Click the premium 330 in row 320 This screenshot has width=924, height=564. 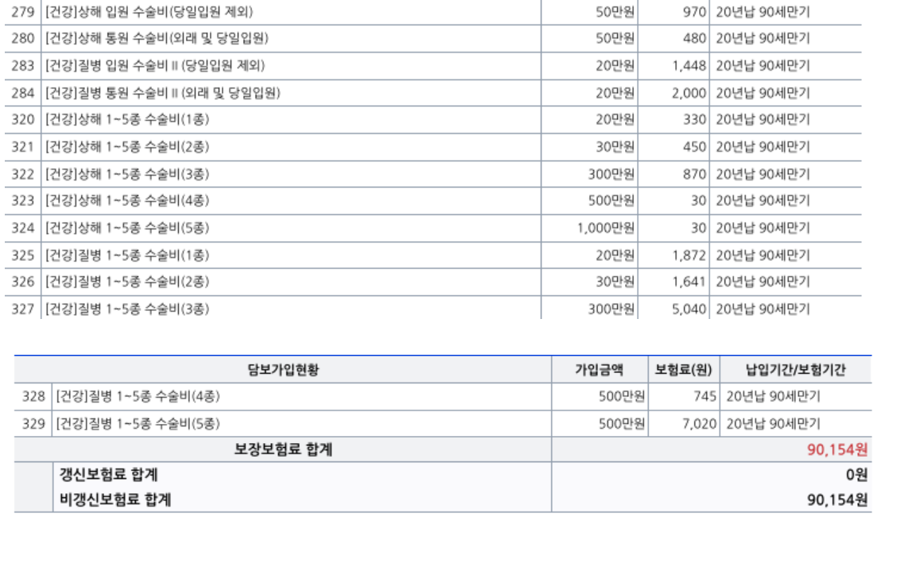coord(694,119)
